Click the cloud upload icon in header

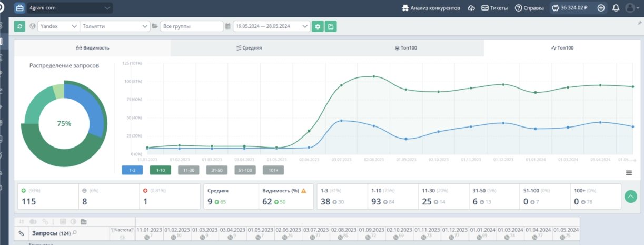click(x=471, y=8)
